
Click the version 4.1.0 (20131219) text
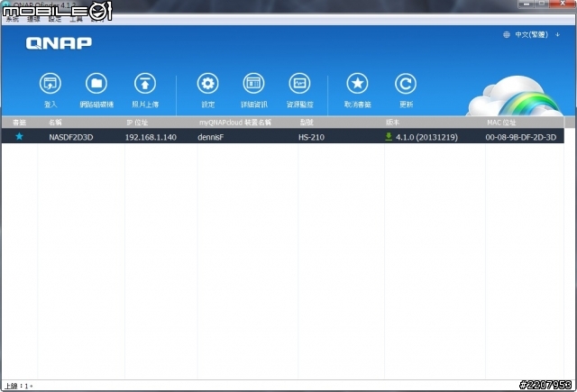(x=426, y=137)
